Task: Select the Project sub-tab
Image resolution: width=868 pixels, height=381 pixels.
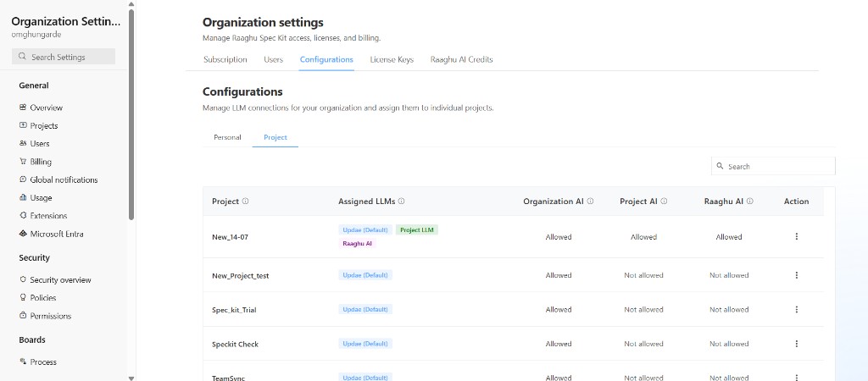Action: coord(275,137)
